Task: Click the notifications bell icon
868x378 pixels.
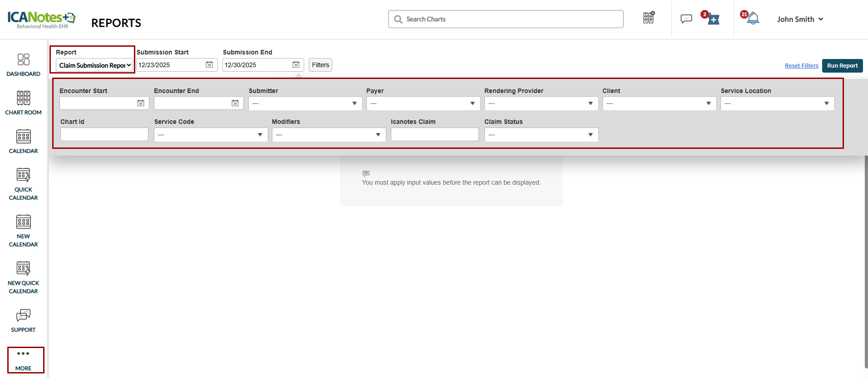Action: click(x=753, y=19)
